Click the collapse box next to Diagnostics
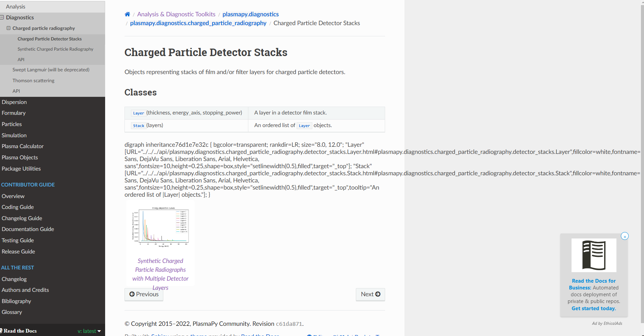644x336 pixels. pos(2,17)
